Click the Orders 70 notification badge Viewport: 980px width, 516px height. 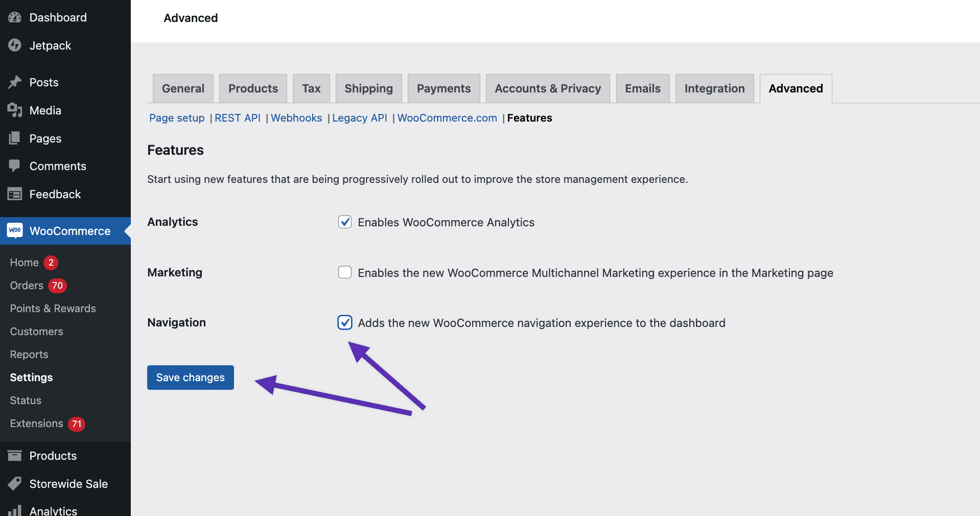(57, 285)
